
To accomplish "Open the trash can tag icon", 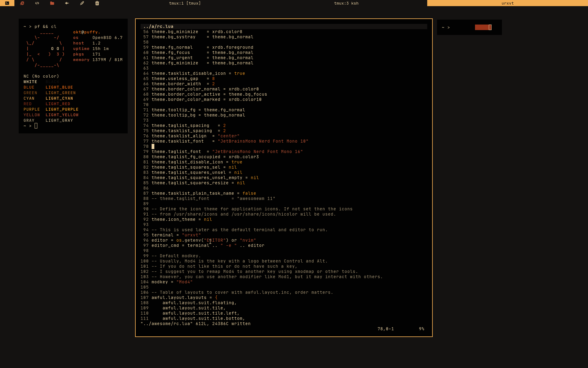I will click(97, 3).
